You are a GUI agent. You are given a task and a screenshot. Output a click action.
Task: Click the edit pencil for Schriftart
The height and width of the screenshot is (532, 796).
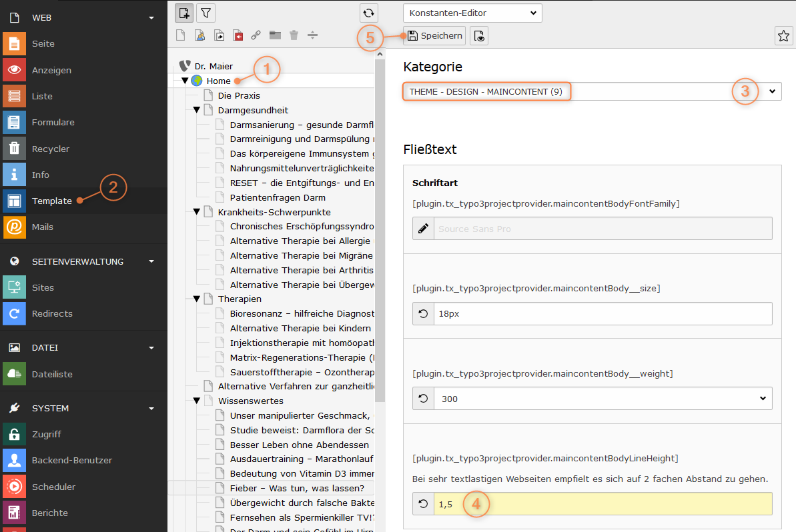[x=423, y=229]
